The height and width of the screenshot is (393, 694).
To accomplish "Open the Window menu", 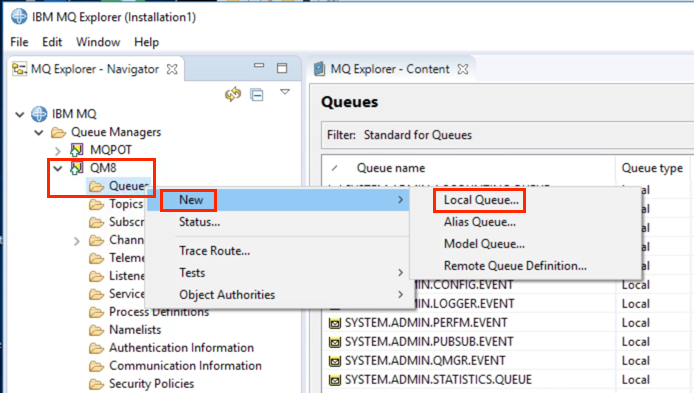I will [98, 42].
